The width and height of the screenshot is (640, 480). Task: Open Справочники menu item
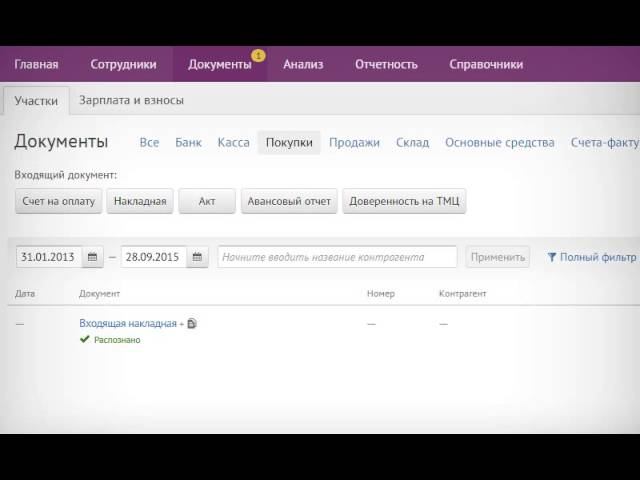(x=486, y=64)
